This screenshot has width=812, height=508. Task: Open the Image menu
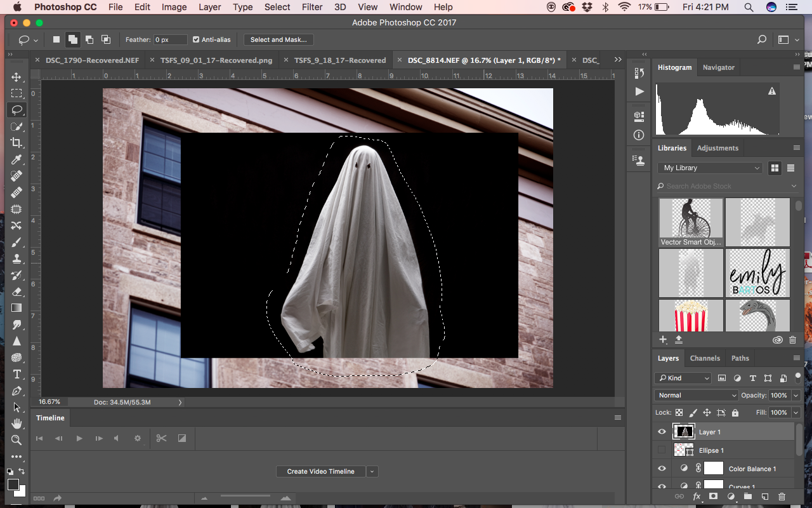(x=174, y=7)
